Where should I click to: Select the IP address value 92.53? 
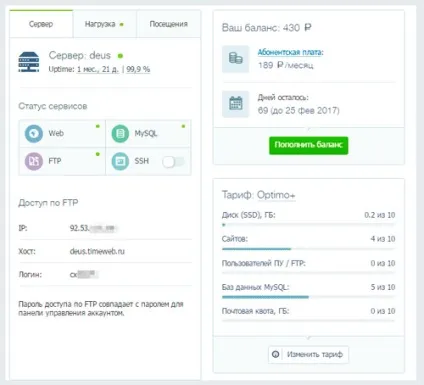point(93,228)
